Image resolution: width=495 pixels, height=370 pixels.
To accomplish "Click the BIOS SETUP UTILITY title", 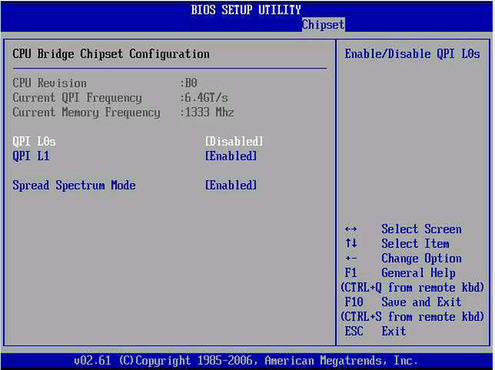I will (x=246, y=10).
